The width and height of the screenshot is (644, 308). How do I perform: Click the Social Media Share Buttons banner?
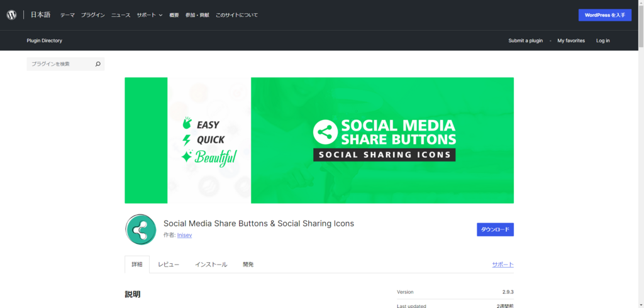click(x=319, y=140)
